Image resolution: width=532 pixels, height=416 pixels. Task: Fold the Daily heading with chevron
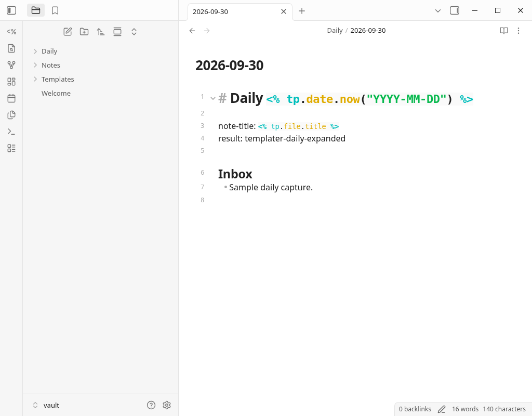[212, 98]
